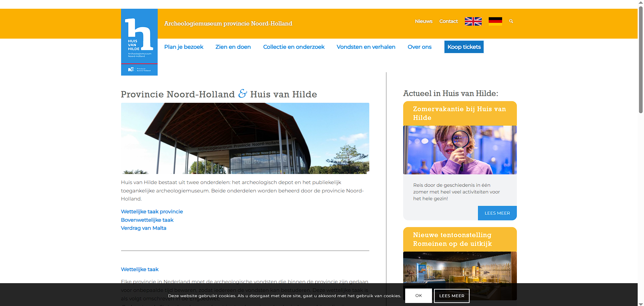Image resolution: width=644 pixels, height=306 pixels.
Task: Click the child with magnifying glass image
Action: (460, 150)
